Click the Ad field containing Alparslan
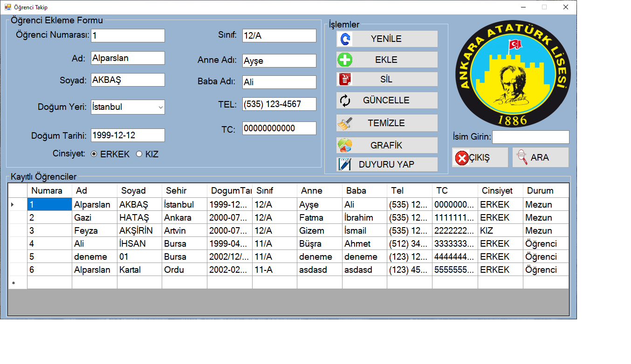 tap(128, 58)
